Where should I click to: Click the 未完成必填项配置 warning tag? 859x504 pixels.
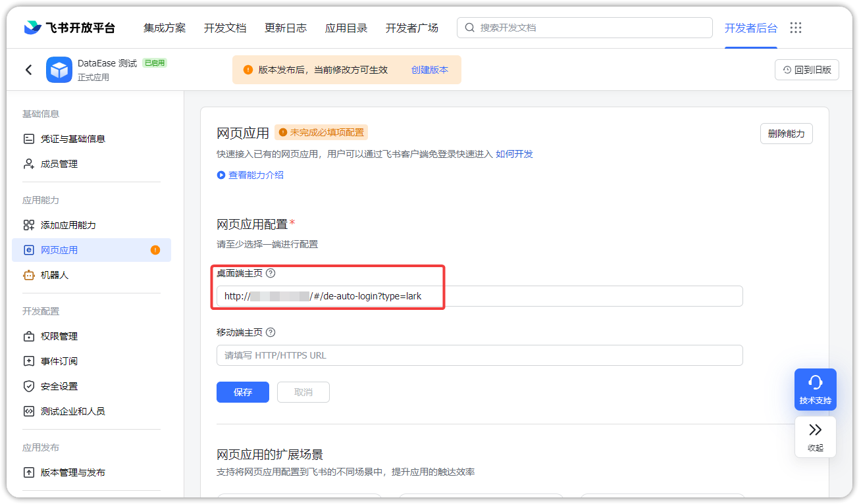pos(321,132)
